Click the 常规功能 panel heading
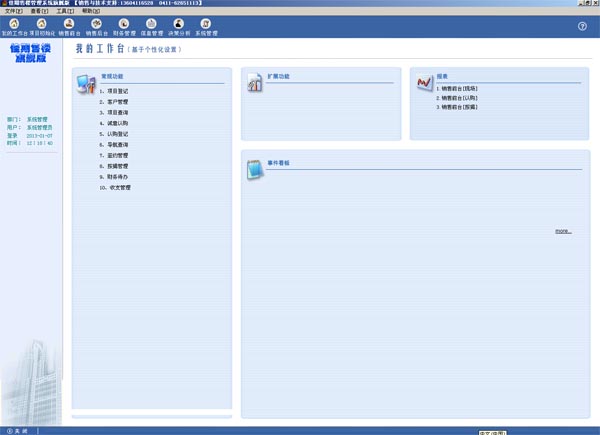Viewport: 600px width, 435px height. (x=112, y=76)
